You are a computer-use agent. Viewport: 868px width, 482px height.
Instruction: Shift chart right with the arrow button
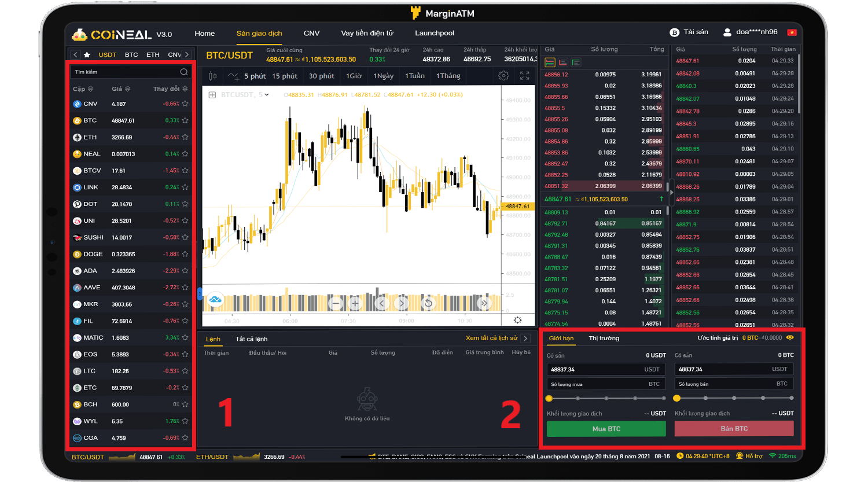pyautogui.click(x=402, y=303)
